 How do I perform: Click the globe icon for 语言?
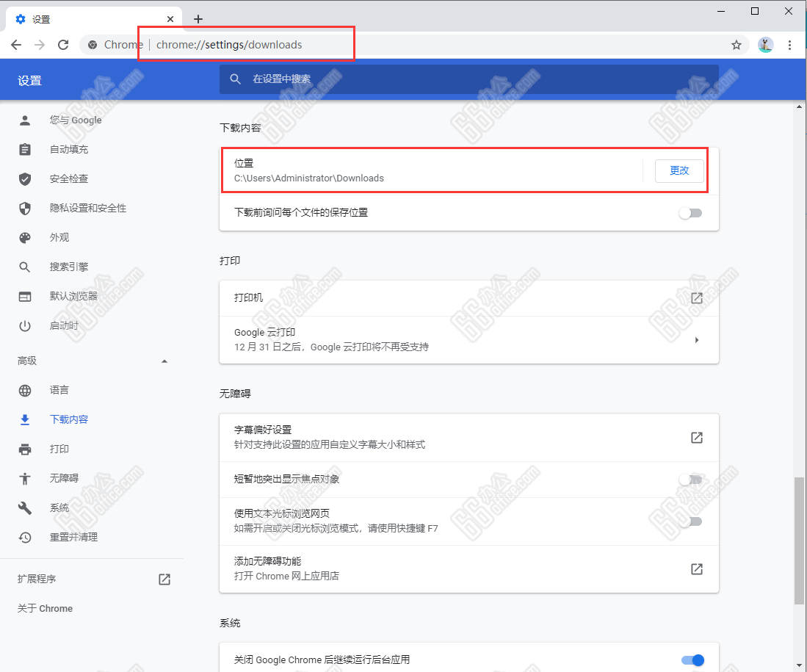pyautogui.click(x=25, y=390)
